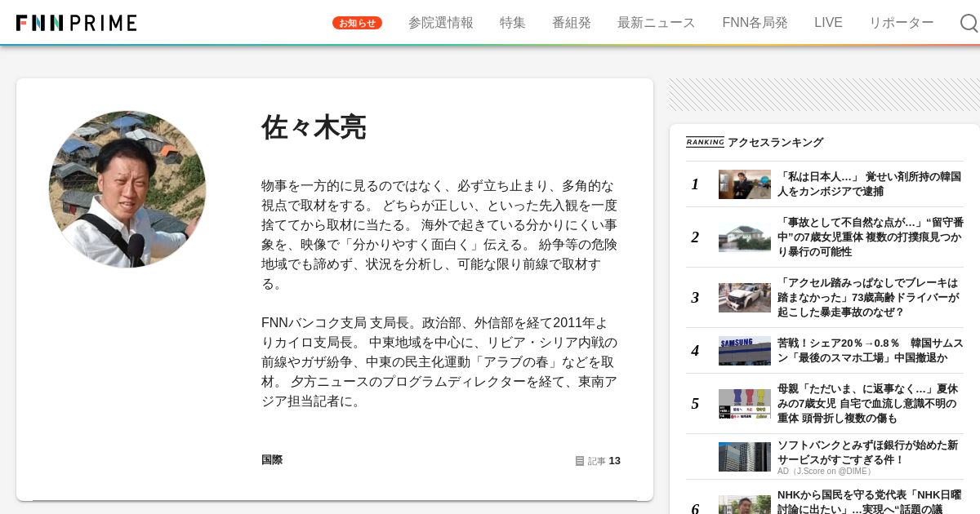The image size is (980, 514).
Task: Open 最新ニュース menu item
Action: coord(657,23)
